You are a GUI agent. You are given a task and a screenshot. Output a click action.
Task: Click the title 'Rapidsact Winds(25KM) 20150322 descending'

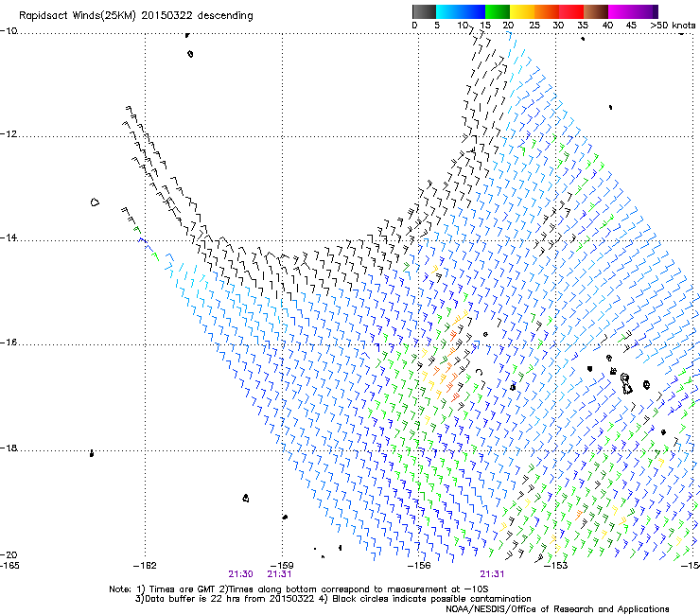135,16
